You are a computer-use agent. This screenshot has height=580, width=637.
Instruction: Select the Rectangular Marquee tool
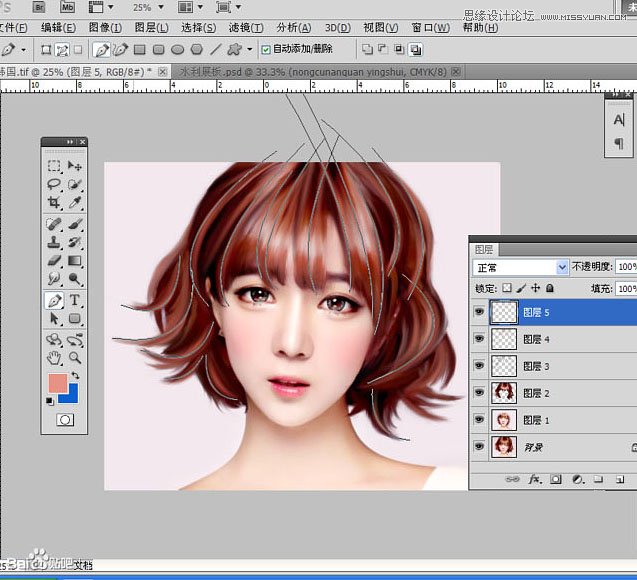point(54,166)
